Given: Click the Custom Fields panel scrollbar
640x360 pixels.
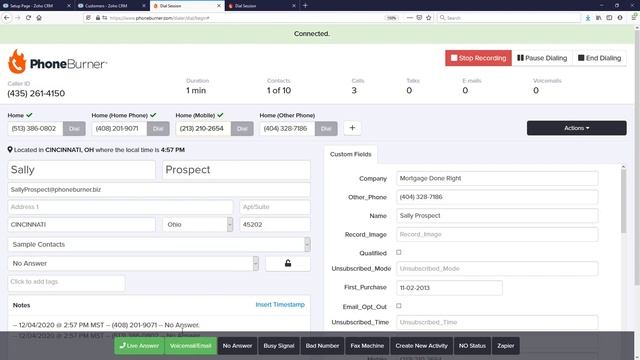Looking at the screenshot, I should tap(623, 200).
